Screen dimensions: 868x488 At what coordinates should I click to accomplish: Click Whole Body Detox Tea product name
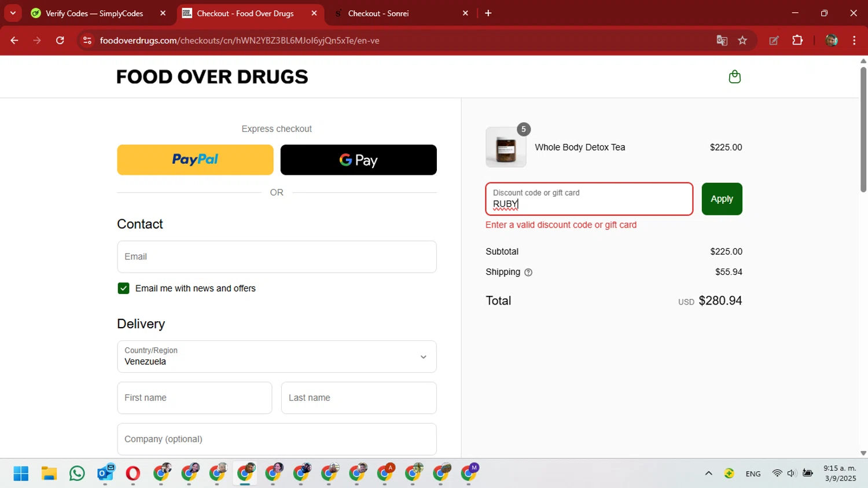580,147
